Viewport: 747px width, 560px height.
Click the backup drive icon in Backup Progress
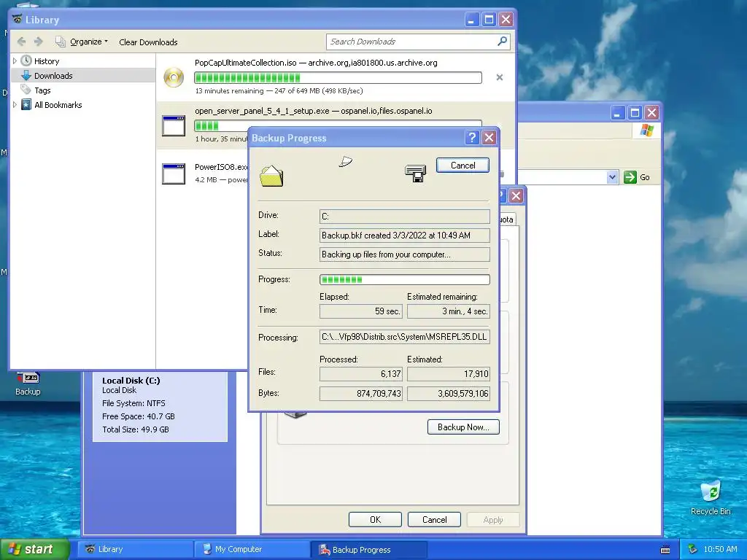[415, 174]
